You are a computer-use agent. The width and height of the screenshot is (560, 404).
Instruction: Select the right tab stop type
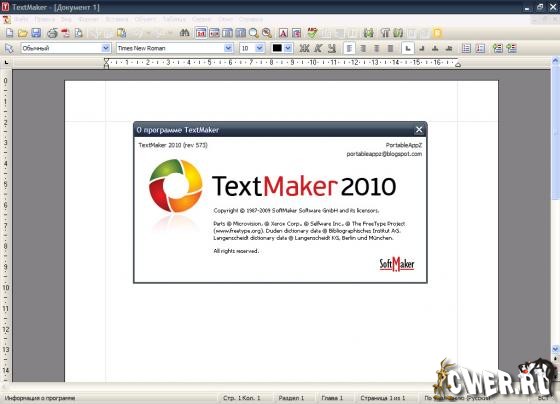coord(422,48)
